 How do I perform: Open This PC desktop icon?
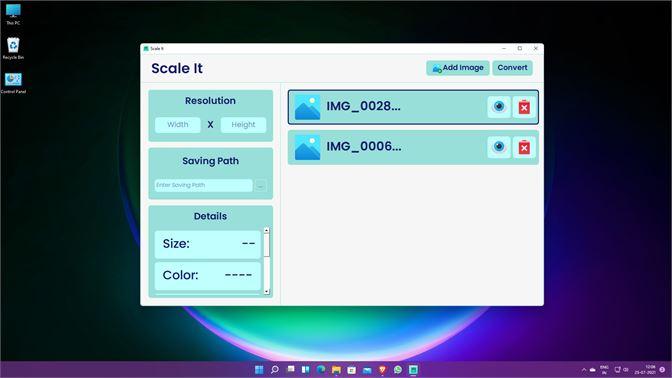click(13, 14)
